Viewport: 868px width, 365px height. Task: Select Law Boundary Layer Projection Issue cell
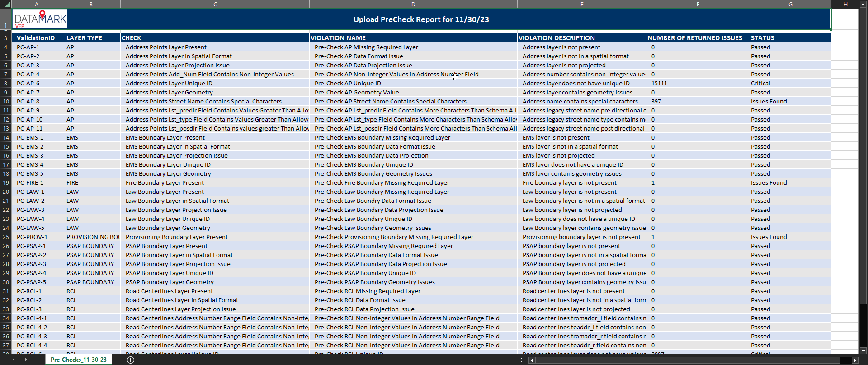point(215,210)
